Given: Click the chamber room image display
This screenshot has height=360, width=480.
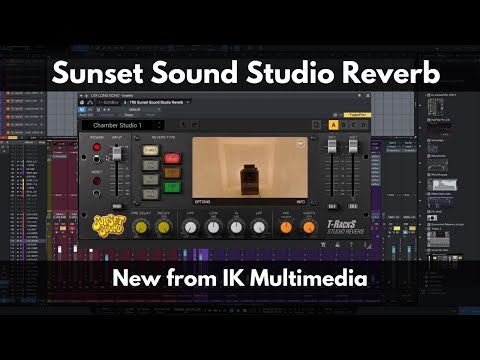Looking at the screenshot, I should tap(250, 168).
